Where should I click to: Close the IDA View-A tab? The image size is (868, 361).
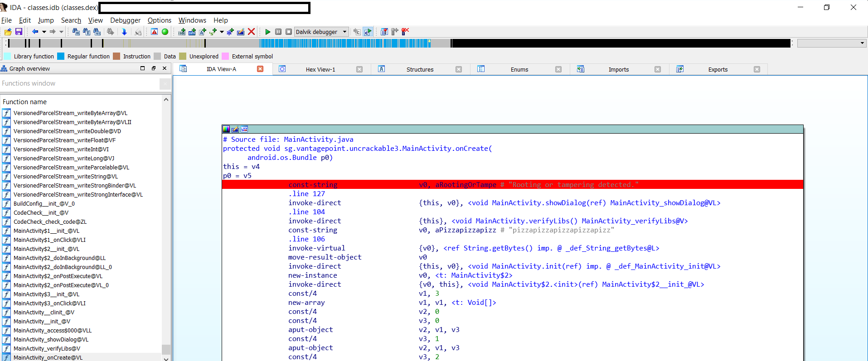coord(260,69)
